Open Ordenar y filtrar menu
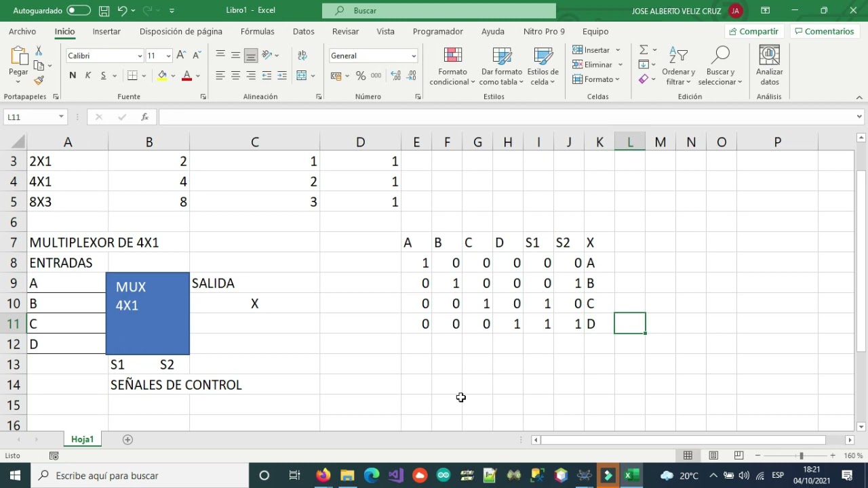Image resolution: width=868 pixels, height=488 pixels. (x=679, y=66)
